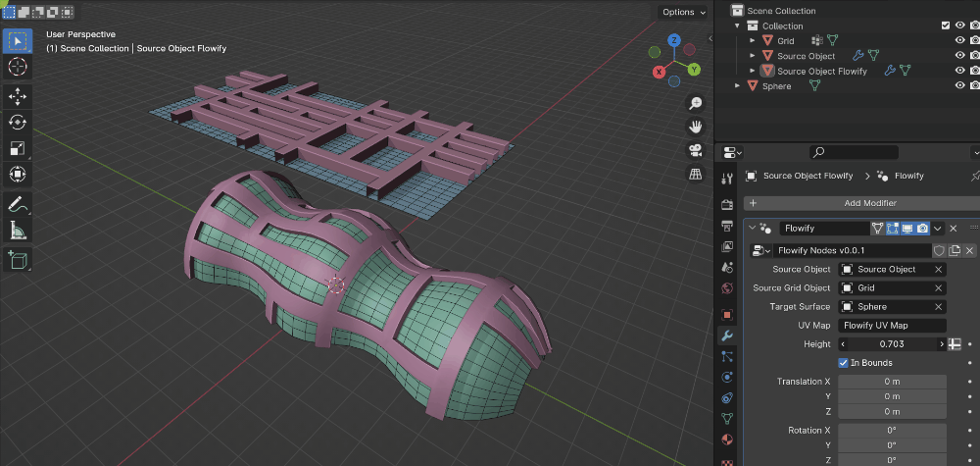Expand the Source Object Flowify tree item
980x466 pixels.
coord(753,72)
